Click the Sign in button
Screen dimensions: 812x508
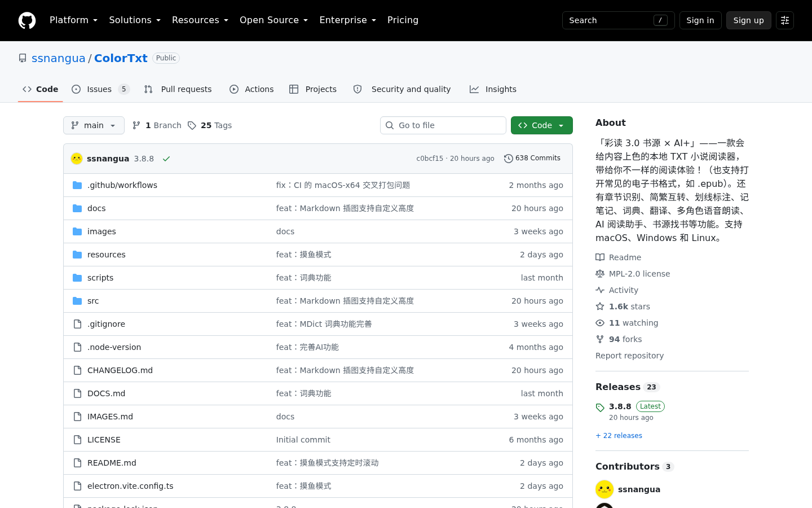coord(700,20)
